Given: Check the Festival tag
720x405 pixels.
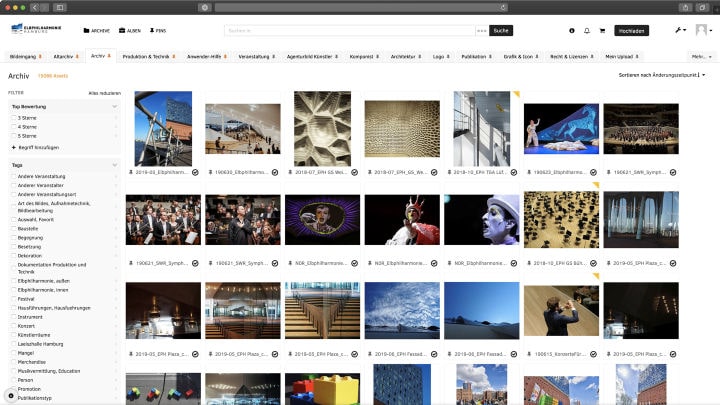Looking at the screenshot, I should click(14, 299).
